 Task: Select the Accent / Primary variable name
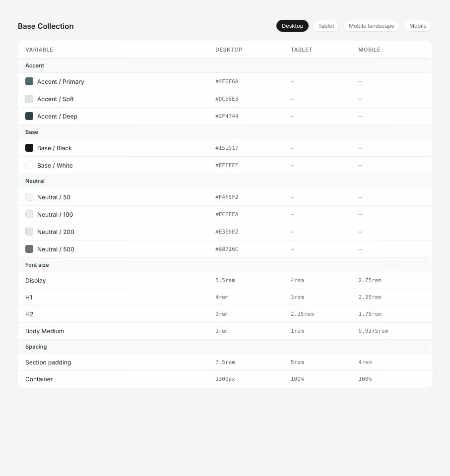click(61, 82)
